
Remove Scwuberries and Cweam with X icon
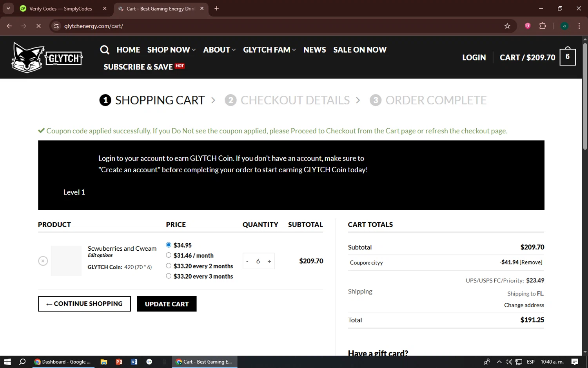pyautogui.click(x=43, y=261)
